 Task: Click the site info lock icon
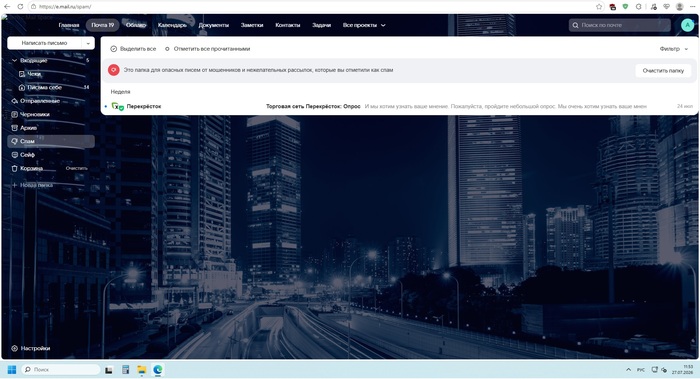click(33, 7)
